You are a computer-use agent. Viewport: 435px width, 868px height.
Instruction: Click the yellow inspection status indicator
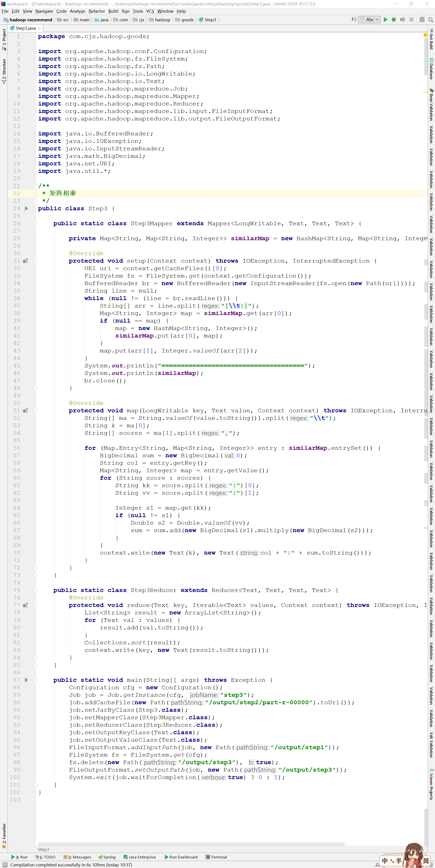425,35
